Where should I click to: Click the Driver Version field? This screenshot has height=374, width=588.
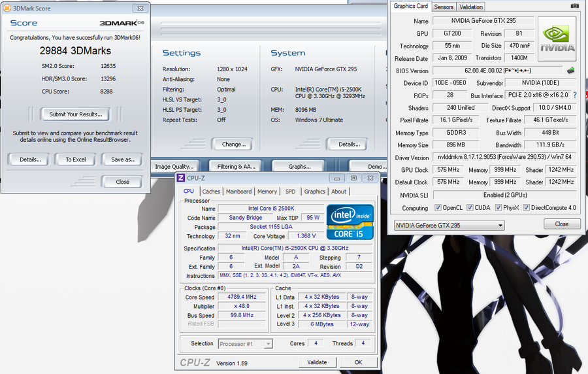504,157
